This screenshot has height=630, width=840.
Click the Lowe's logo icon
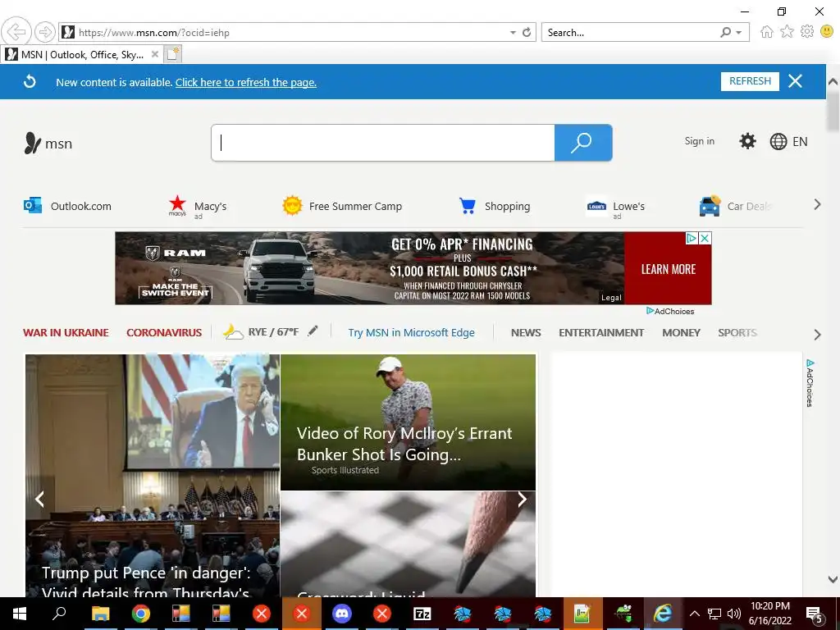pos(596,206)
